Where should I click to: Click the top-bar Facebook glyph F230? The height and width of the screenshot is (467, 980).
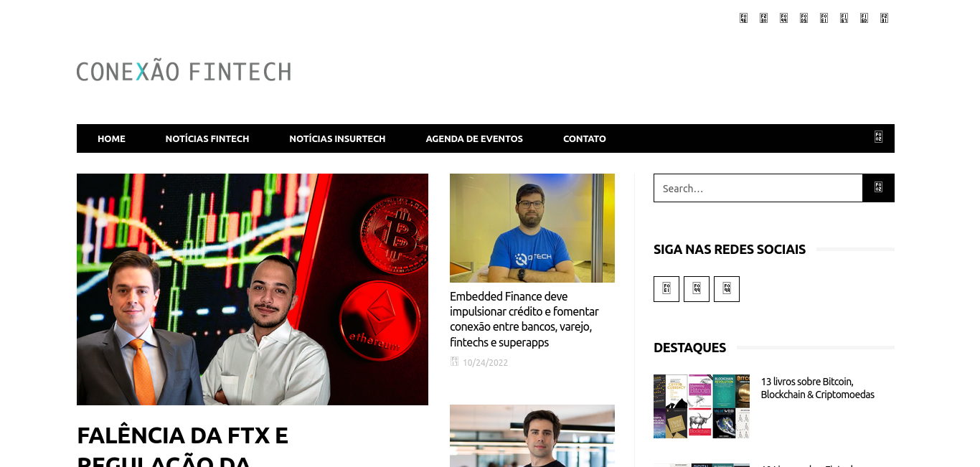(763, 18)
